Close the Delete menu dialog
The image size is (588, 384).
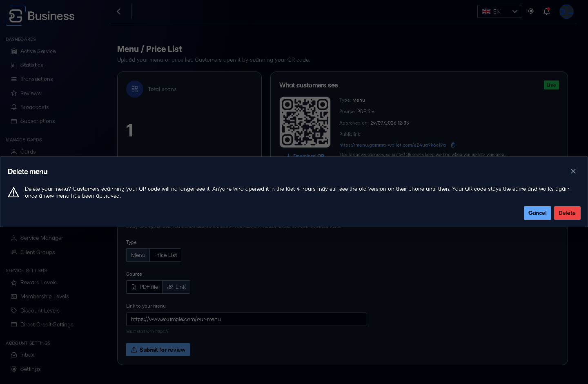click(573, 171)
